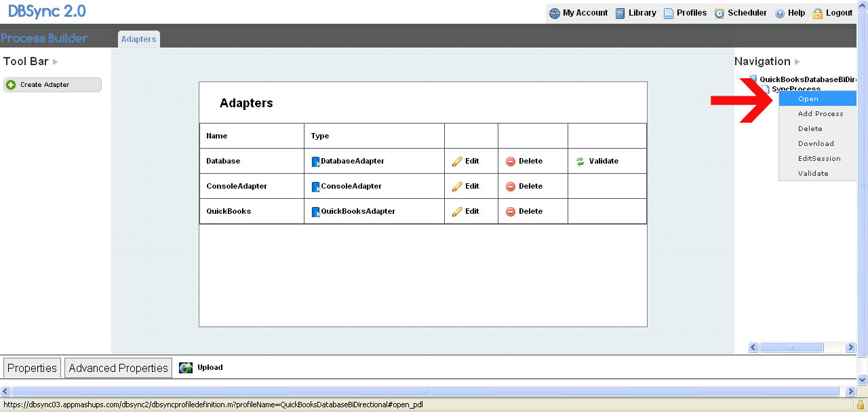Collapse the Navigation panel arrow
This screenshot has width=868, height=412.
[x=797, y=62]
